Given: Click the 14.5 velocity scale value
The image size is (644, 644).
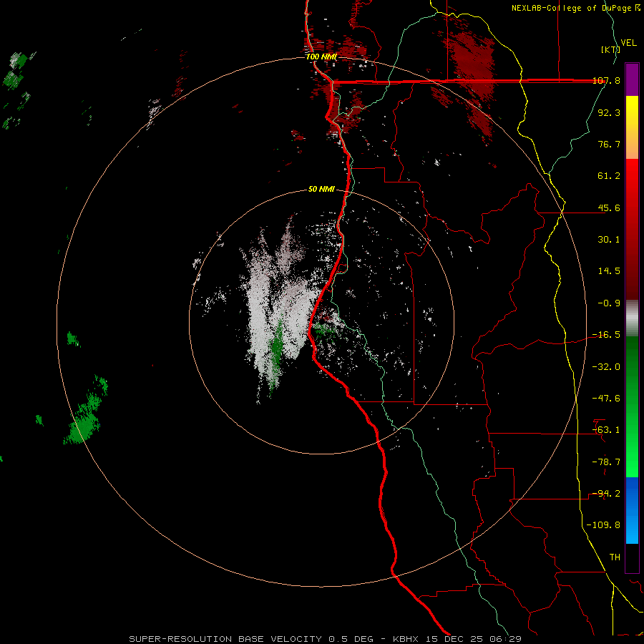Looking at the screenshot, I should coord(609,271).
